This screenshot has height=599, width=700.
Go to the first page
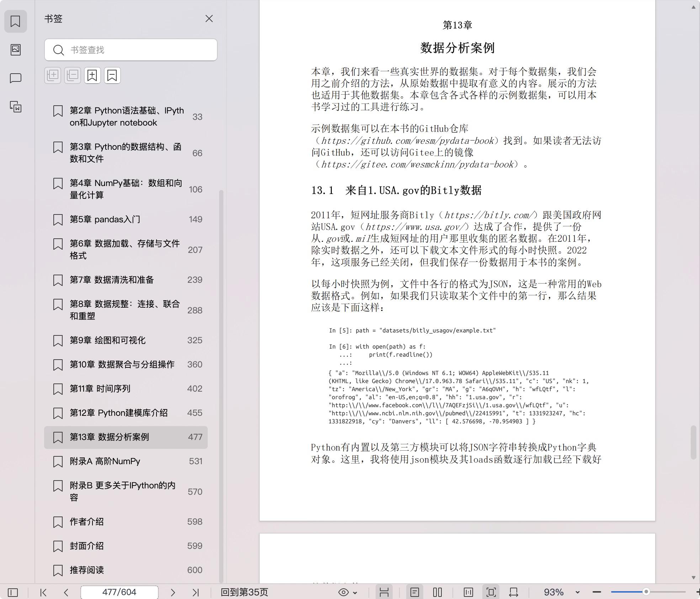(43, 592)
